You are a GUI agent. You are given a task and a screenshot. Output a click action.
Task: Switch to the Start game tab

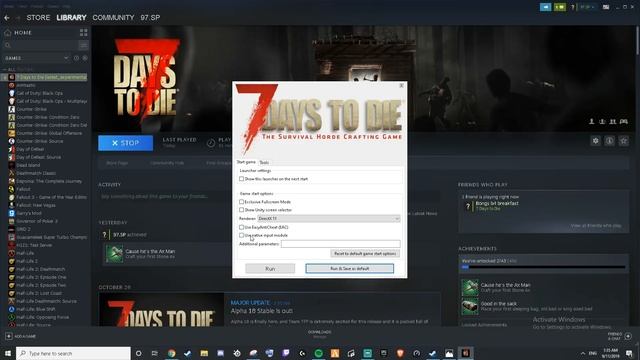click(246, 162)
